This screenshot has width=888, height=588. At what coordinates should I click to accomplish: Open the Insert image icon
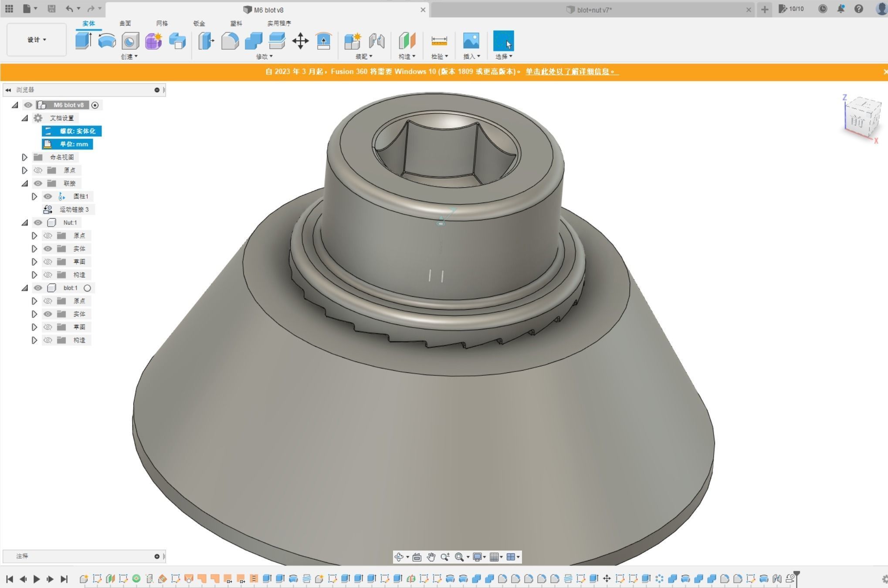tap(471, 41)
